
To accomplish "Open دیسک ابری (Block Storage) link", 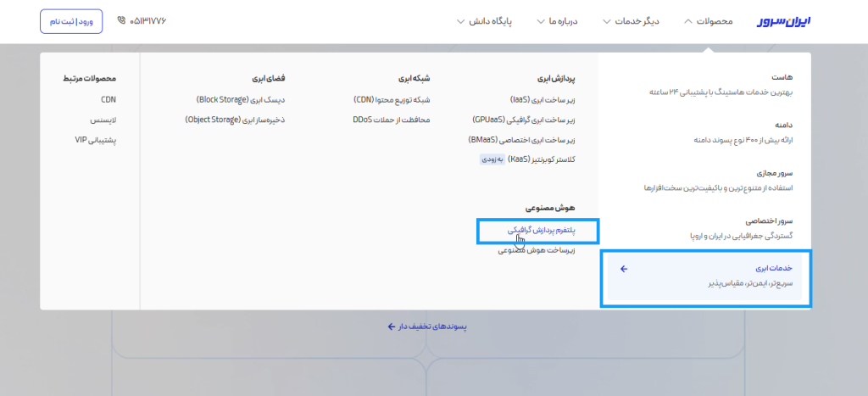I will point(241,99).
